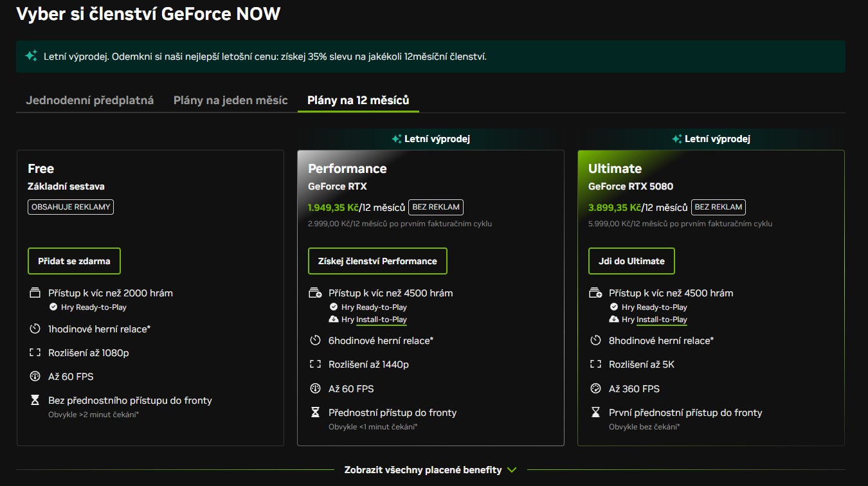
Task: Click the BEZ REKLAM badge in the Performance card
Action: (436, 207)
